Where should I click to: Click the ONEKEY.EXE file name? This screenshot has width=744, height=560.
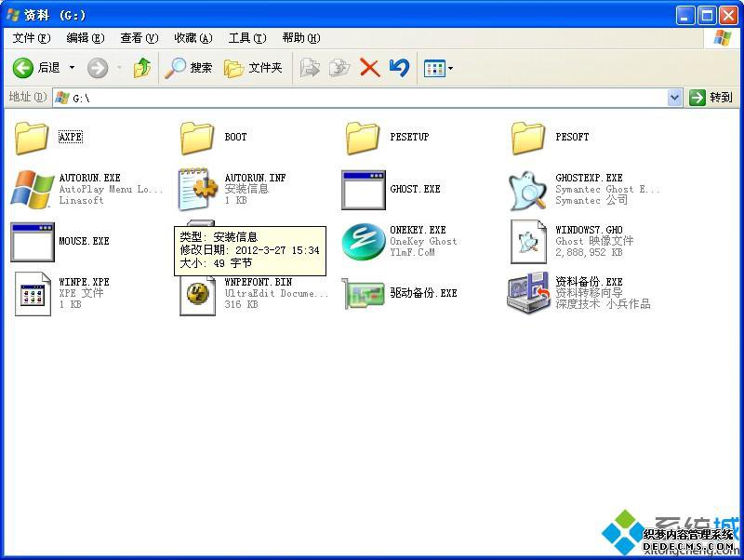click(418, 230)
